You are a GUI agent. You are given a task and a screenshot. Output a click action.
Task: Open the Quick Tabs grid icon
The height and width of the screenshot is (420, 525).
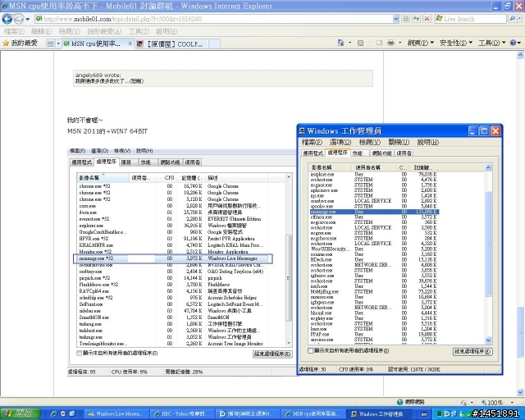(51, 43)
